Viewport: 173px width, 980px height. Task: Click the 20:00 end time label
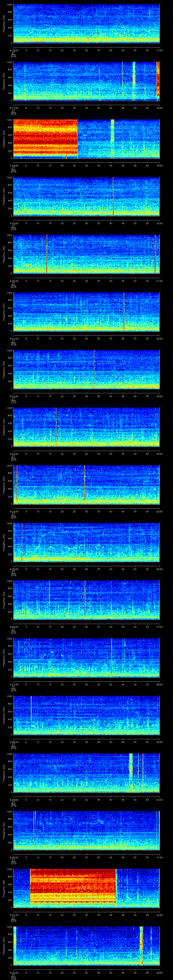(x=160, y=223)
